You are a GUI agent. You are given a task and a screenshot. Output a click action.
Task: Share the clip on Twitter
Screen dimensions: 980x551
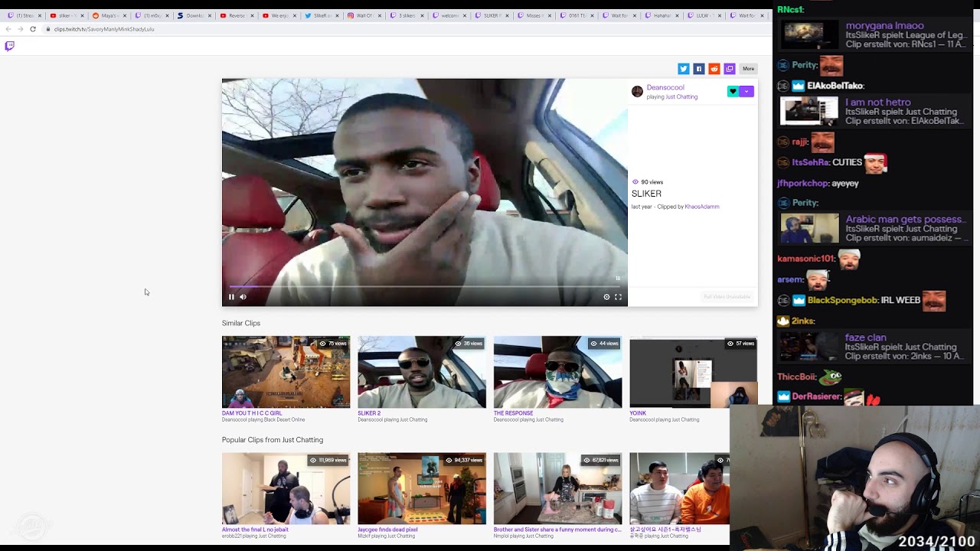684,69
